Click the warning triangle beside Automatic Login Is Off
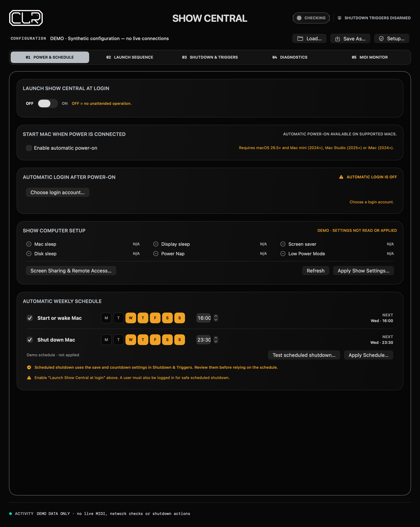Image resolution: width=420 pixels, height=527 pixels. pos(341,177)
